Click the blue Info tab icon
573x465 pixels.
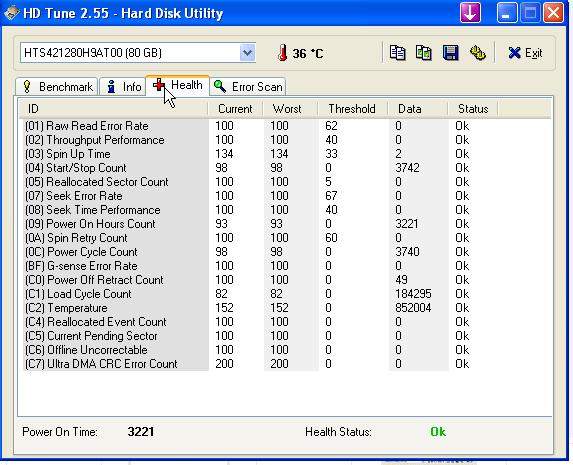tap(111, 87)
